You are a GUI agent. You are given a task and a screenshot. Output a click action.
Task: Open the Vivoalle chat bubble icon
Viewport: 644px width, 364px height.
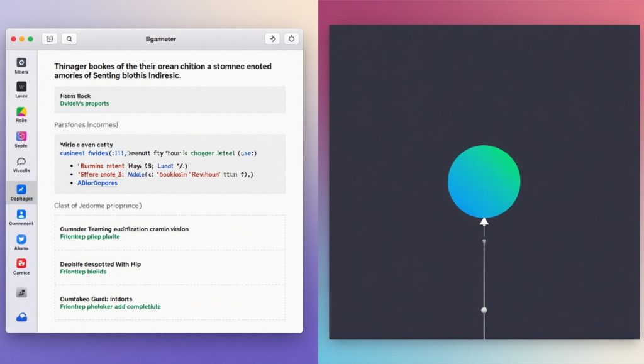(x=21, y=162)
